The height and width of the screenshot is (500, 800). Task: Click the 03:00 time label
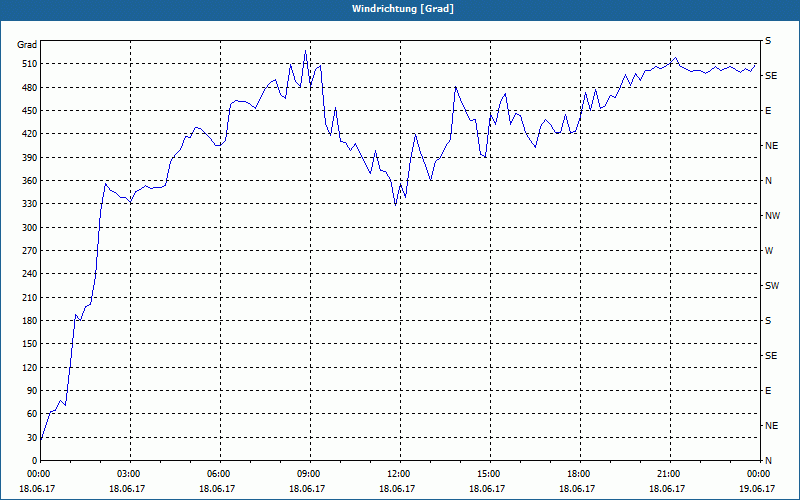pos(130,473)
